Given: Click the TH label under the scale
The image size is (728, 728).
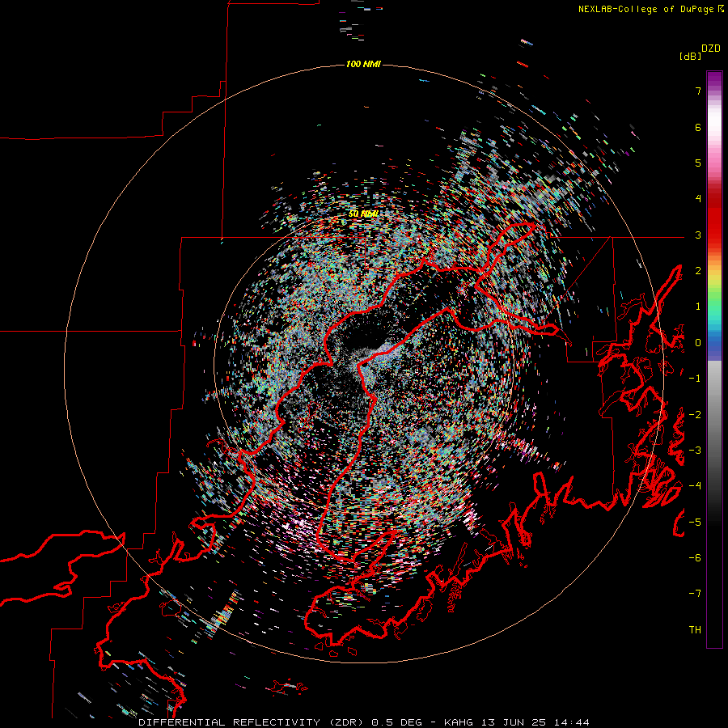Looking at the screenshot, I should click(x=695, y=630).
